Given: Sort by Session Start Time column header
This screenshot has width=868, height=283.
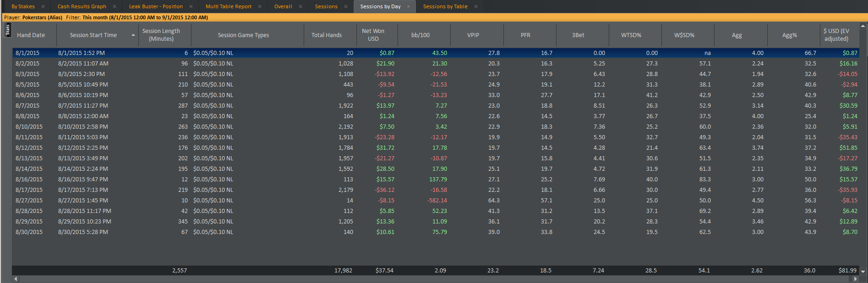Looking at the screenshot, I should click(93, 35).
